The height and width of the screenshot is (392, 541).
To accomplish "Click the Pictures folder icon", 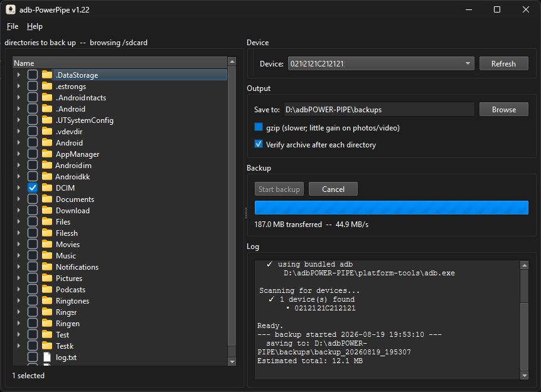I will 47,278.
